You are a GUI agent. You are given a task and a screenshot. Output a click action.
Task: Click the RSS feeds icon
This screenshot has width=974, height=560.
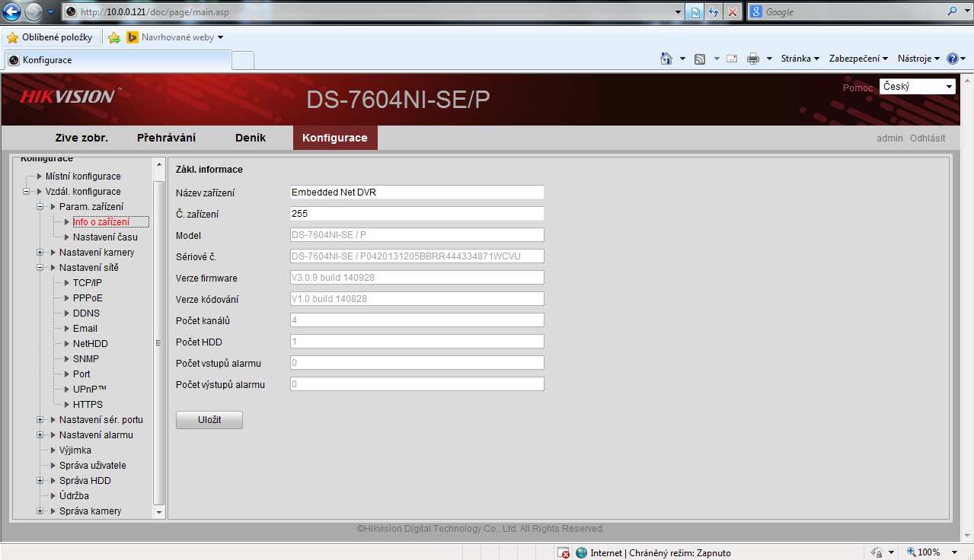tap(700, 59)
